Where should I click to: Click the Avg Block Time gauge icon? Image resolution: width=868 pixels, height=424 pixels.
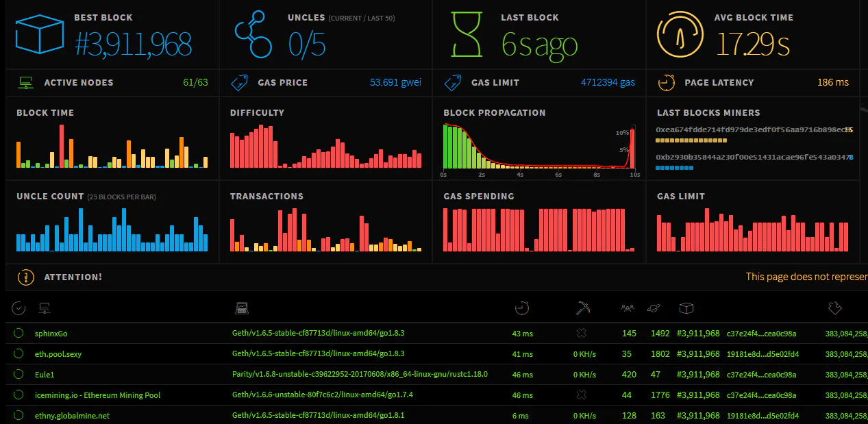(x=680, y=34)
